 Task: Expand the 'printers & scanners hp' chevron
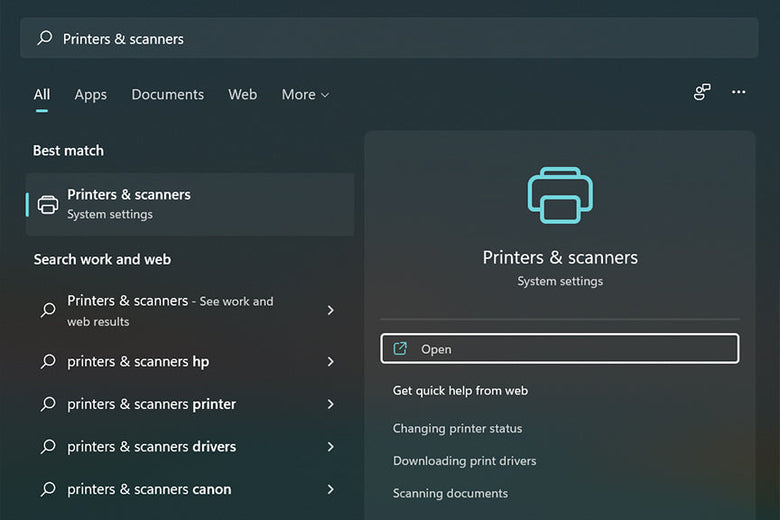[x=331, y=361]
